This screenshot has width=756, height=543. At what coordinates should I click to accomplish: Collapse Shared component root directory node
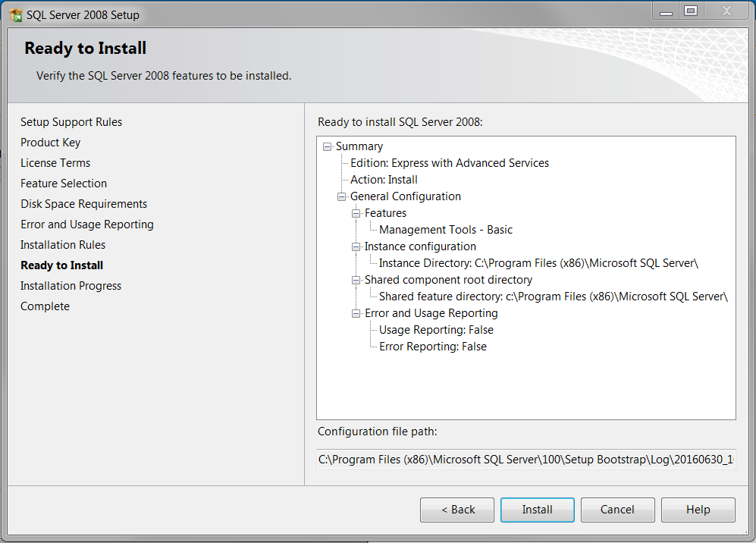[x=356, y=280]
